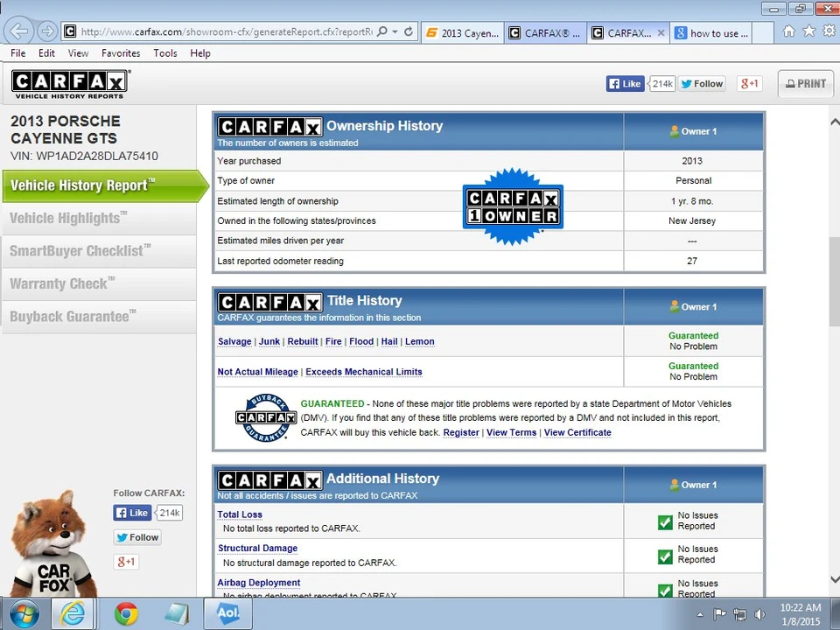This screenshot has width=840, height=630.
Task: Click the CARFAX 1 Owner badge
Action: point(514,206)
